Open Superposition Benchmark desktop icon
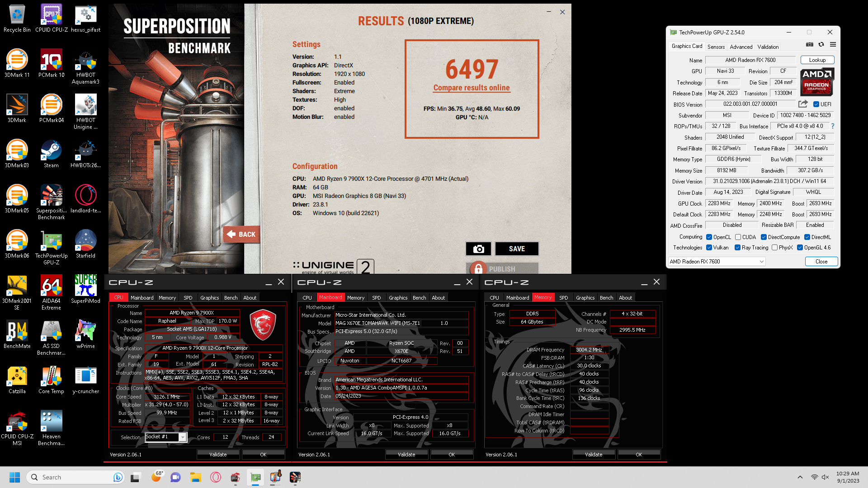 coord(51,203)
